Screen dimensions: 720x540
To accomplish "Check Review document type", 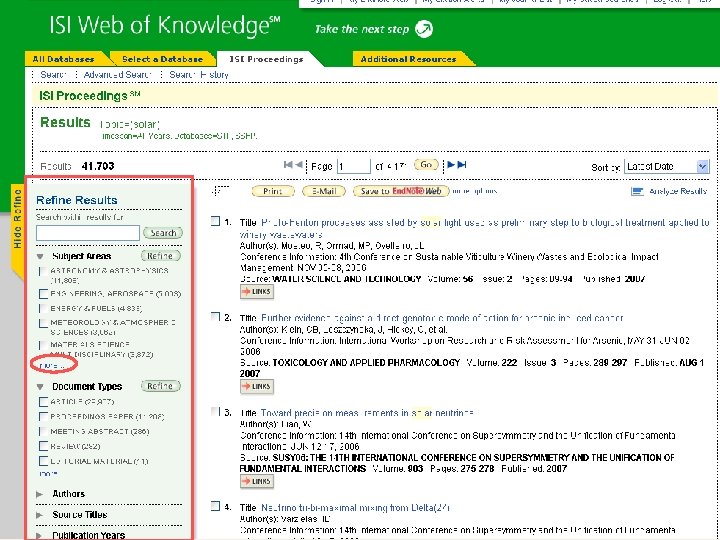I will (x=43, y=446).
